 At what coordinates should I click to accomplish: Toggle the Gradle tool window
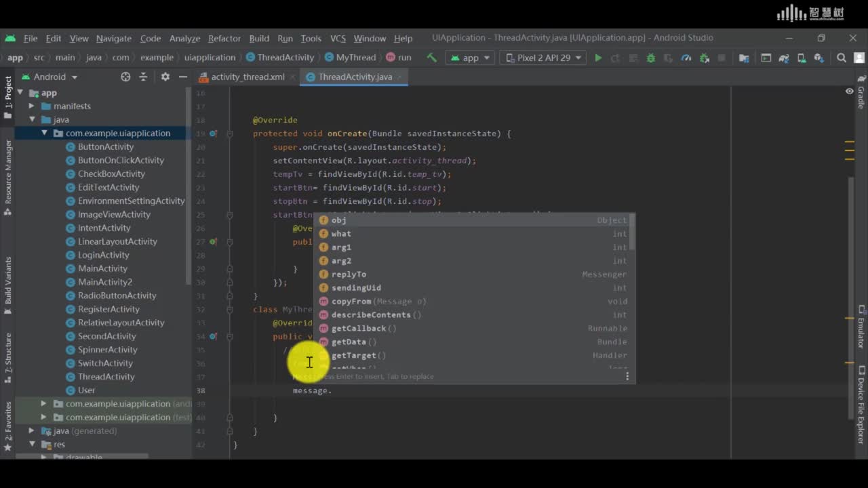pyautogui.click(x=861, y=91)
